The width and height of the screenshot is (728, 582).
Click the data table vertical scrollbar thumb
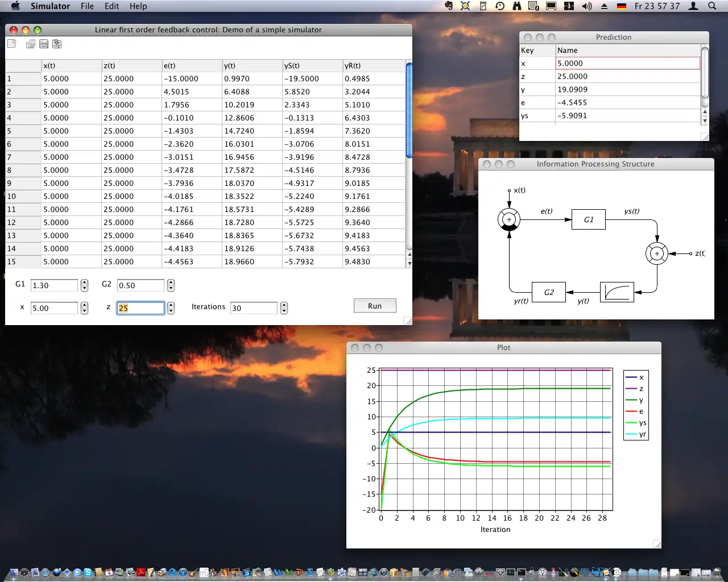tap(409, 111)
